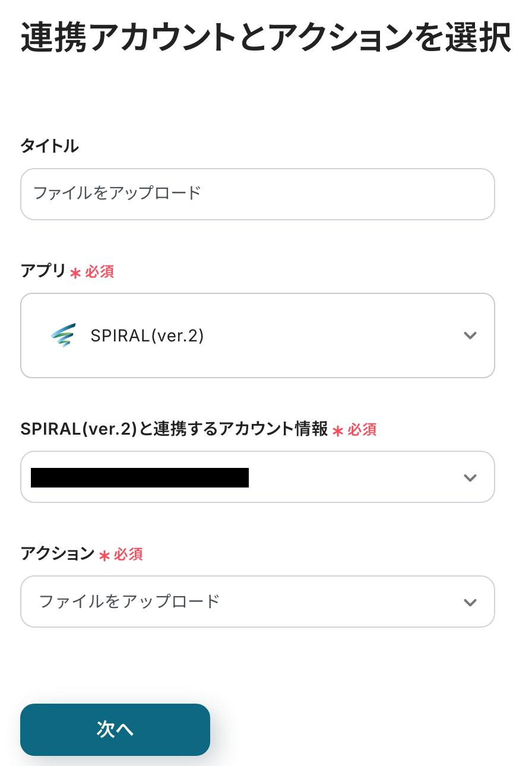Expand the アクション dropdown chevron

pyautogui.click(x=470, y=602)
